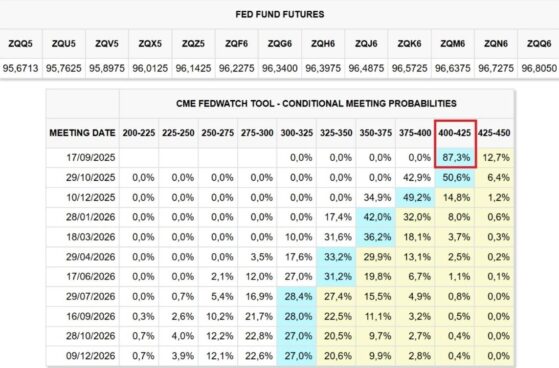Click the 425-450 rate range header
The width and height of the screenshot is (559, 368).
click(494, 133)
